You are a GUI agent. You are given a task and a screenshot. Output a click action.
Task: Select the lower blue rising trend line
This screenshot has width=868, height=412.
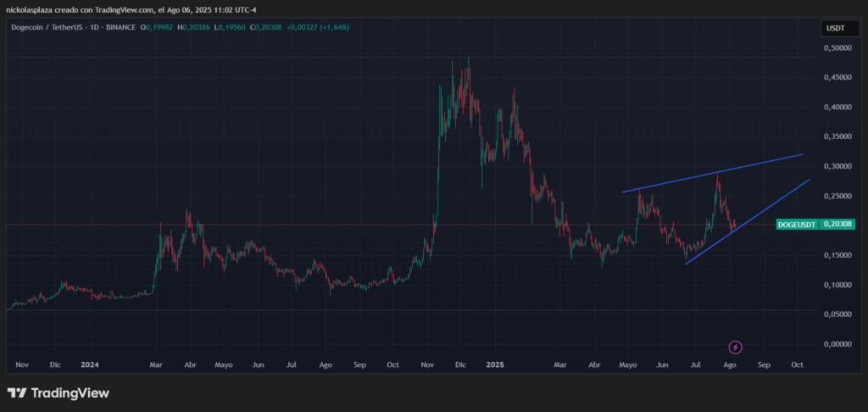tap(748, 221)
